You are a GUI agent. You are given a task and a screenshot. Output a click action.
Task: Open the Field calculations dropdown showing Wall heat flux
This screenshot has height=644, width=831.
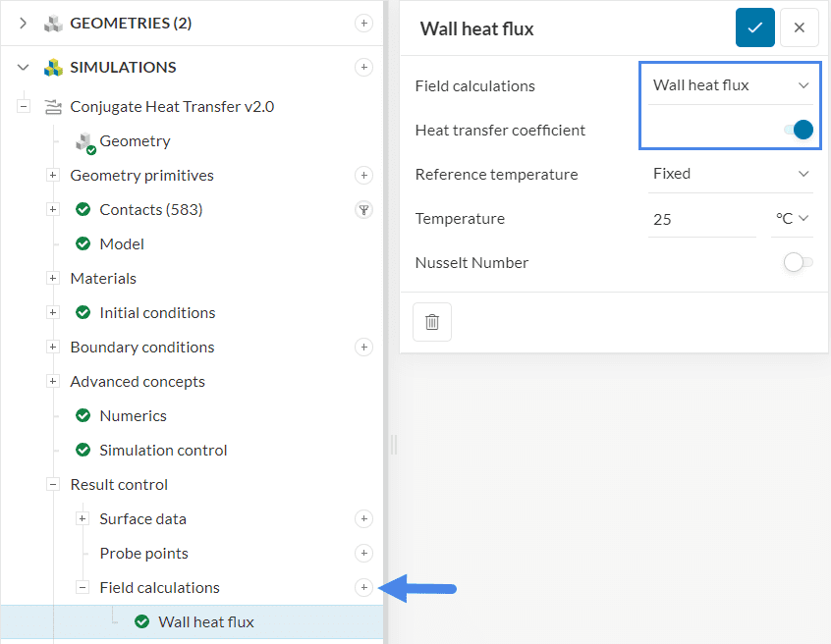(730, 85)
